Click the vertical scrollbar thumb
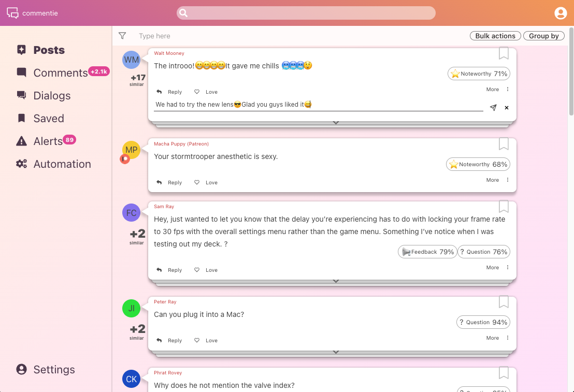The height and width of the screenshot is (392, 574). click(571, 71)
